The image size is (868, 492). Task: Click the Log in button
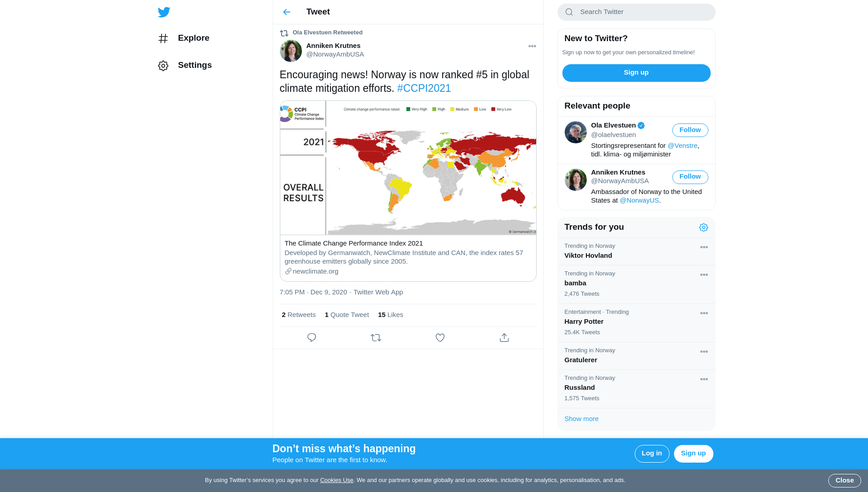coord(651,454)
